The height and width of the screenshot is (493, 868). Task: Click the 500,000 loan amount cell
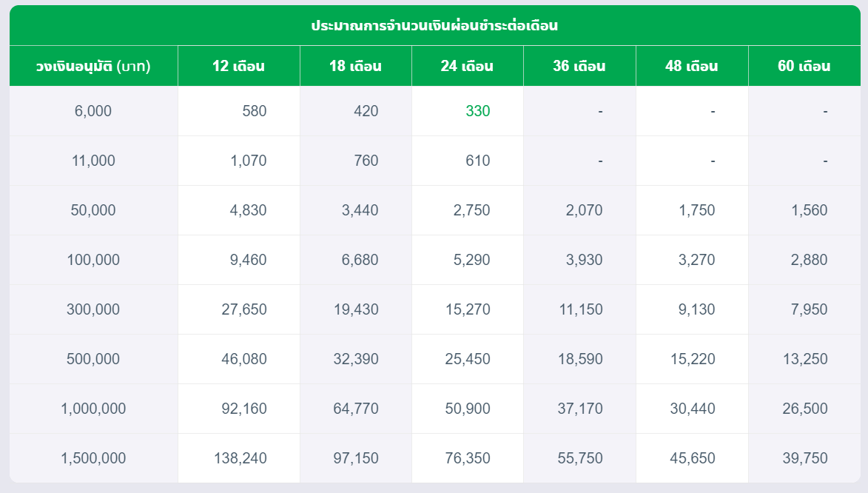click(x=93, y=359)
